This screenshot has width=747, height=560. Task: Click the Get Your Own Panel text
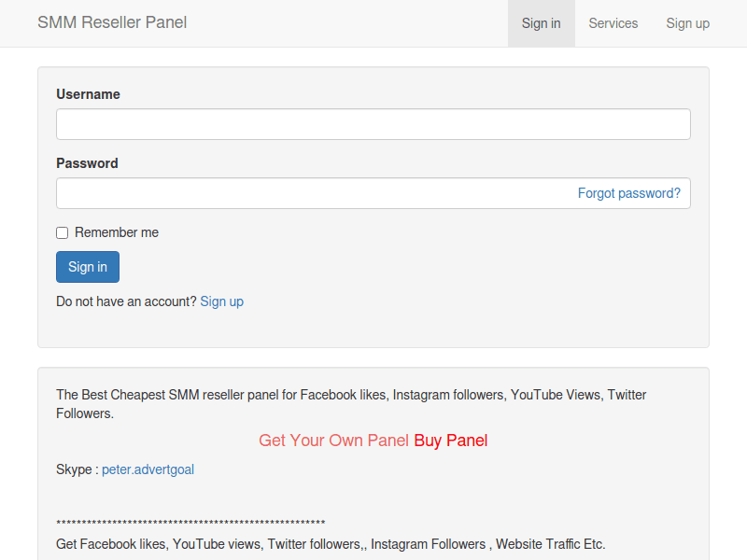[334, 441]
